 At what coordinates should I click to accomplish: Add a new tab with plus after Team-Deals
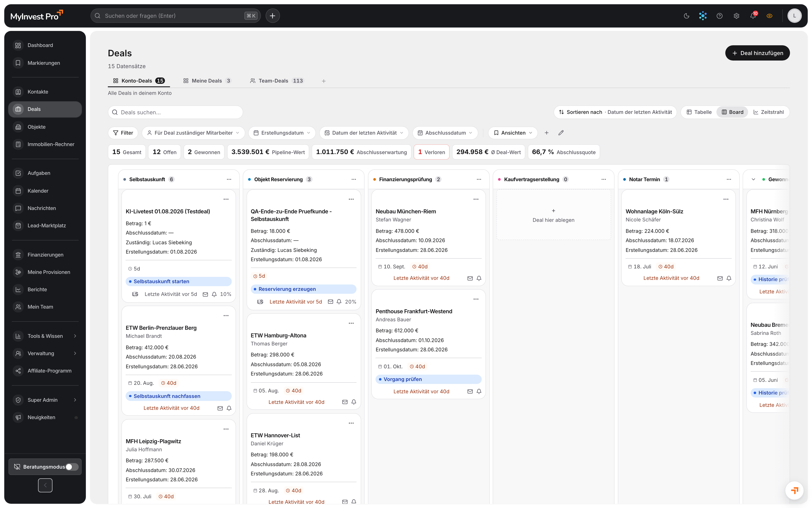pyautogui.click(x=324, y=81)
